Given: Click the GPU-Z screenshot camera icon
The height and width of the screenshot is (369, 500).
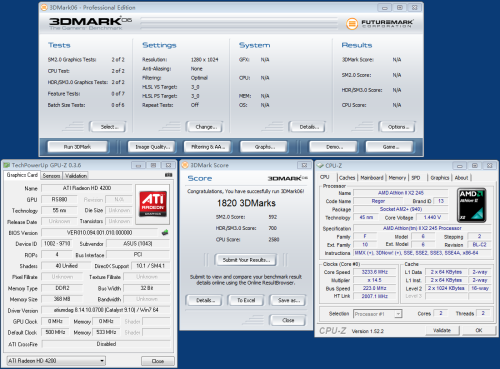Looking at the screenshot, I should (x=168, y=175).
